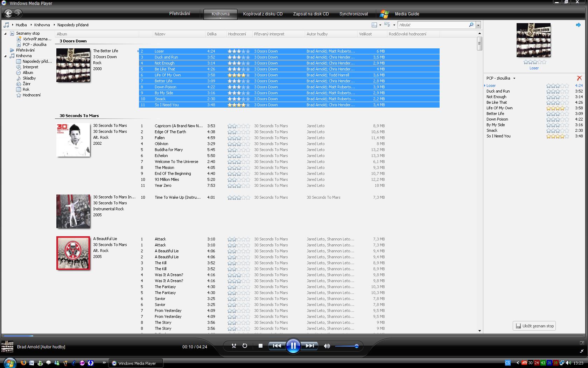Image resolution: width=588 pixels, height=368 pixels.
Task: Open Kopírovat z disku CD tab
Action: (x=263, y=14)
